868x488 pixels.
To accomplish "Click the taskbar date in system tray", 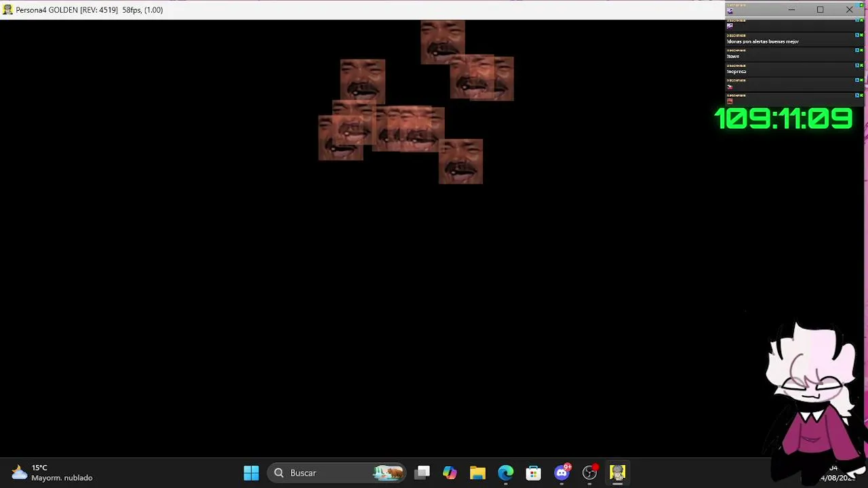I will pyautogui.click(x=838, y=478).
